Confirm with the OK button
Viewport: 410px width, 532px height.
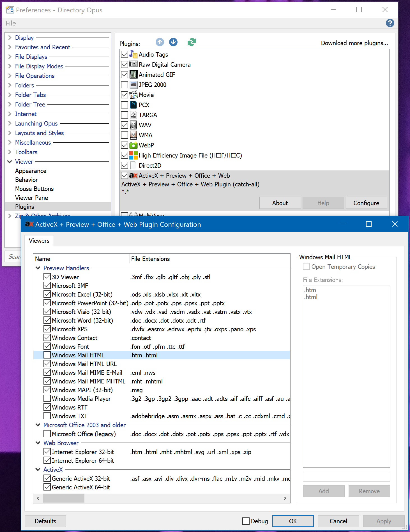[293, 521]
